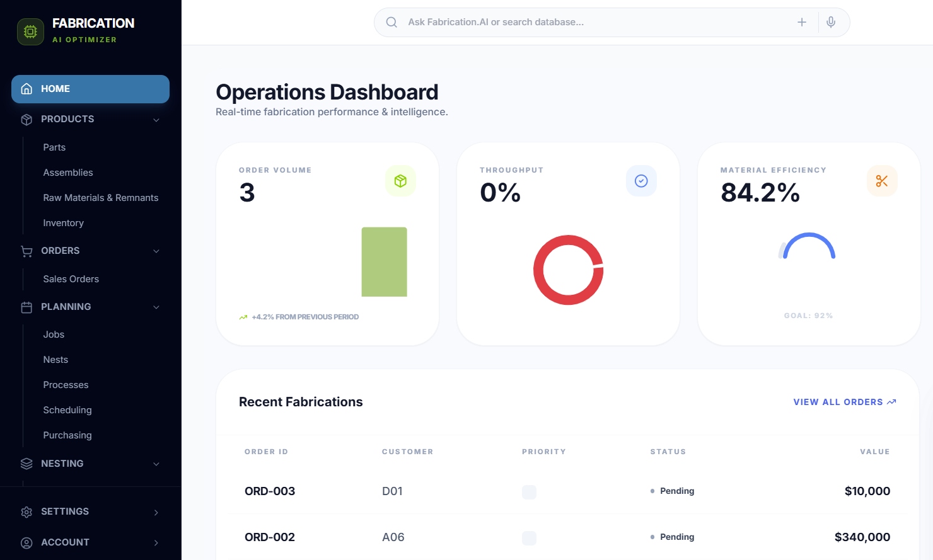Viewport: 933px width, 560px height.
Task: Click the green package icon on Order Volume card
Action: tap(400, 181)
